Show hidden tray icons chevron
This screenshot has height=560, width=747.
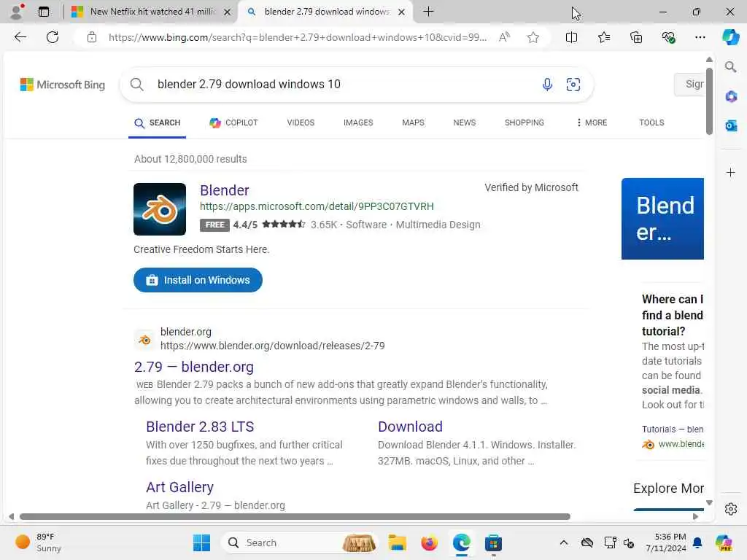(x=563, y=542)
